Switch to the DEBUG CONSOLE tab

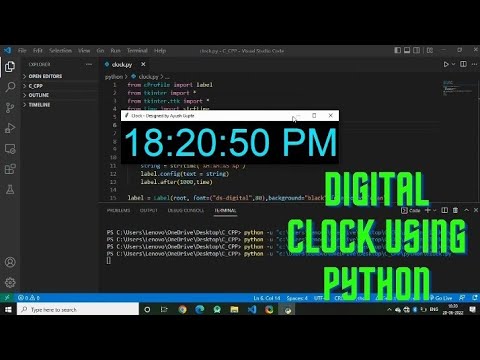point(186,210)
